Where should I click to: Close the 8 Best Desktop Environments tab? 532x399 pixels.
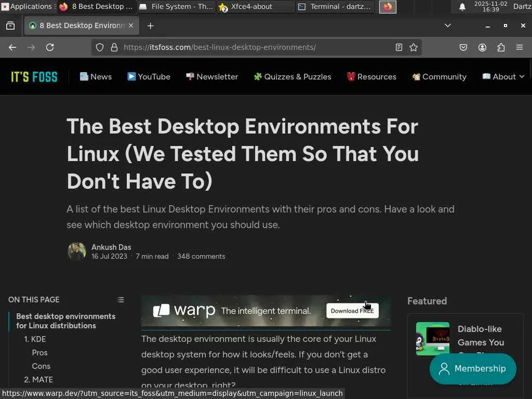[x=131, y=26]
